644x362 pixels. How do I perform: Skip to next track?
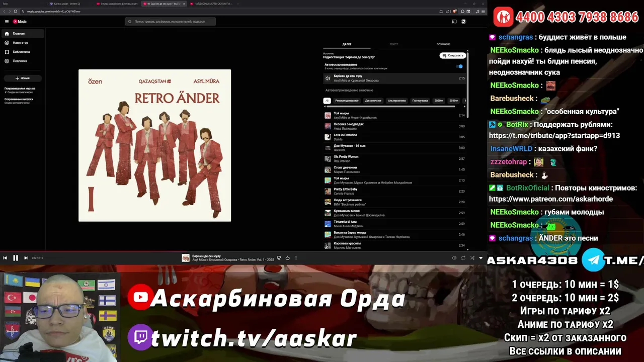(x=26, y=258)
